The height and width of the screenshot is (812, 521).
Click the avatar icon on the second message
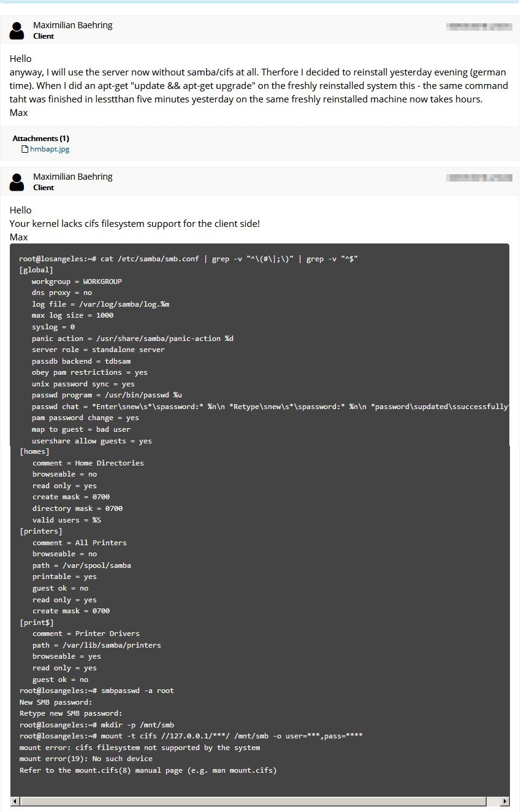pos(18,182)
